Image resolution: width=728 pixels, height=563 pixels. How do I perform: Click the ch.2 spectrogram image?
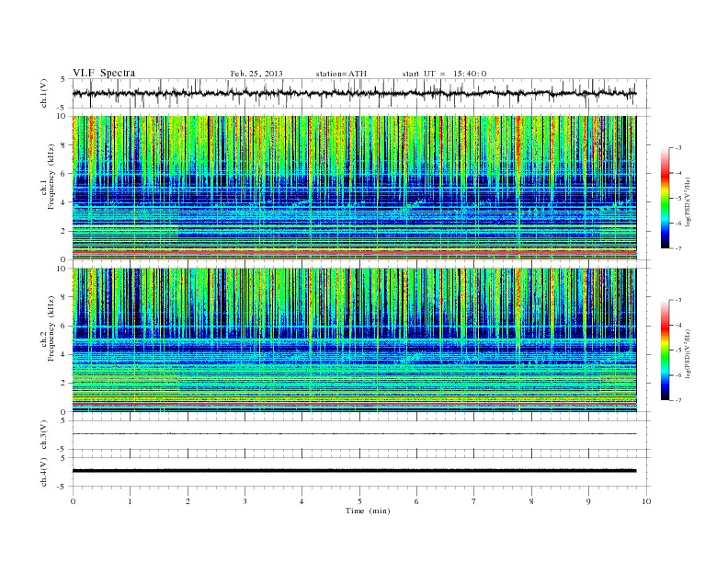click(x=354, y=340)
